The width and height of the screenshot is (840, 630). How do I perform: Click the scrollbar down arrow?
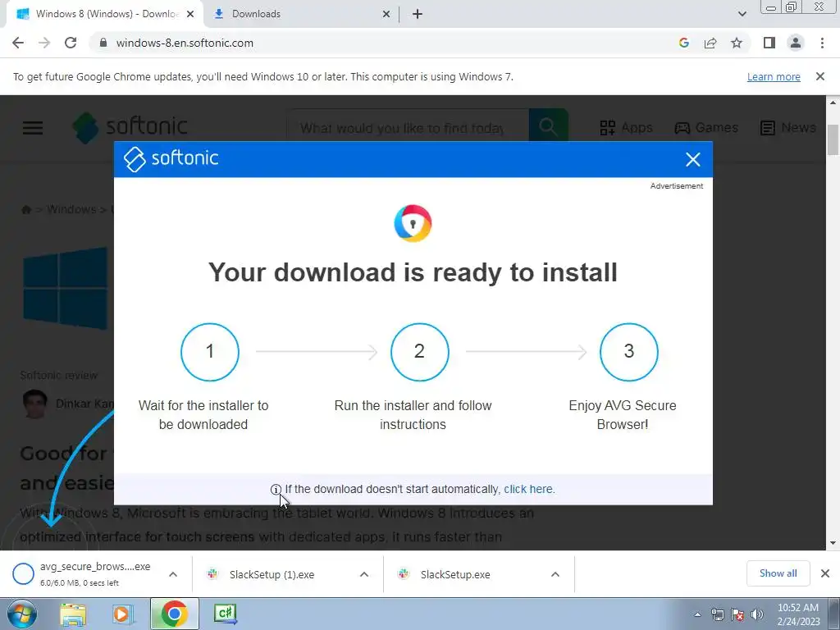pos(833,543)
